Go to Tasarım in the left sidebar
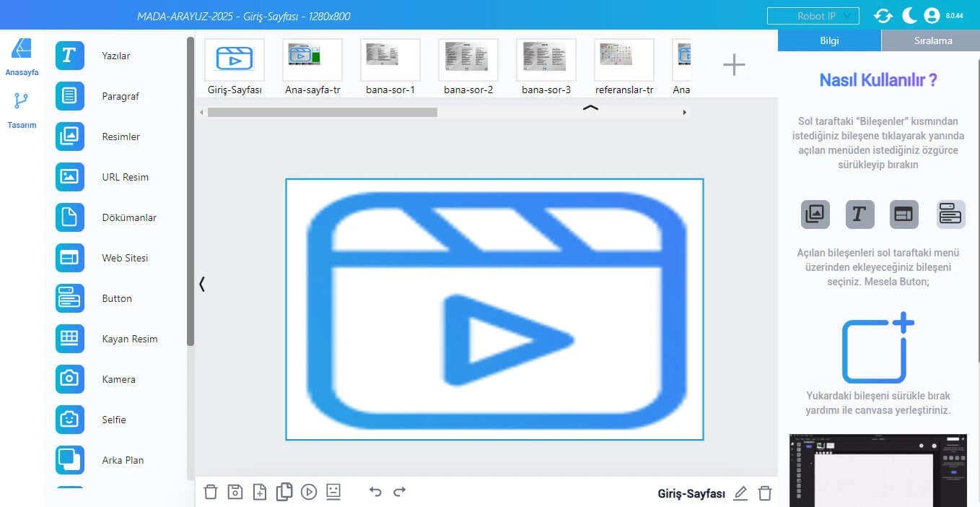 coord(22,110)
